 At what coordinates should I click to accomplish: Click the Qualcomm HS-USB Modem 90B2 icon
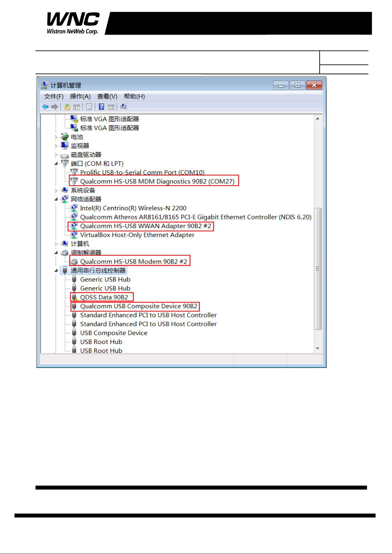(x=74, y=262)
